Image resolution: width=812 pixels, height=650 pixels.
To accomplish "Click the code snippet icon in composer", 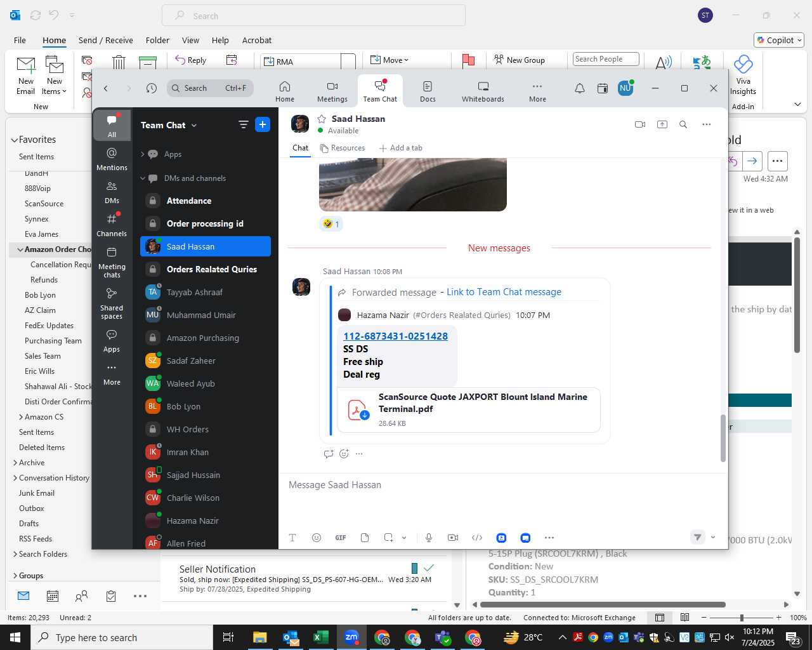I will point(477,538).
